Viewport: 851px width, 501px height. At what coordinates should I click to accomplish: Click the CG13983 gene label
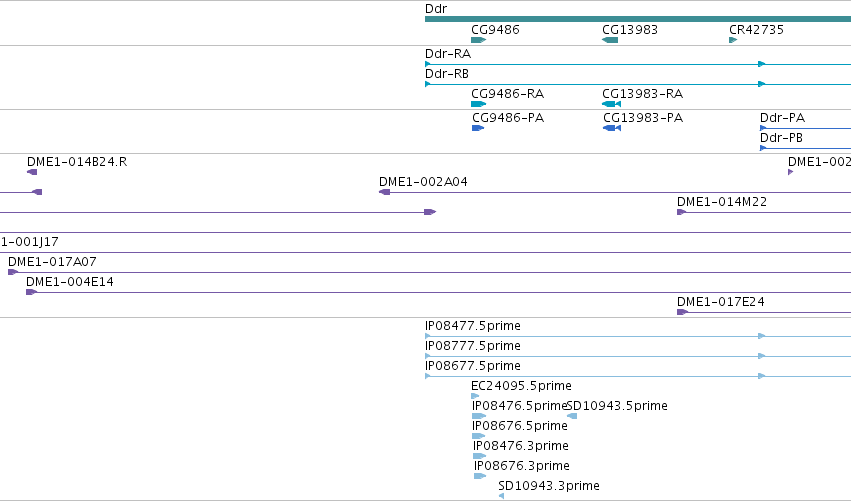630,29
